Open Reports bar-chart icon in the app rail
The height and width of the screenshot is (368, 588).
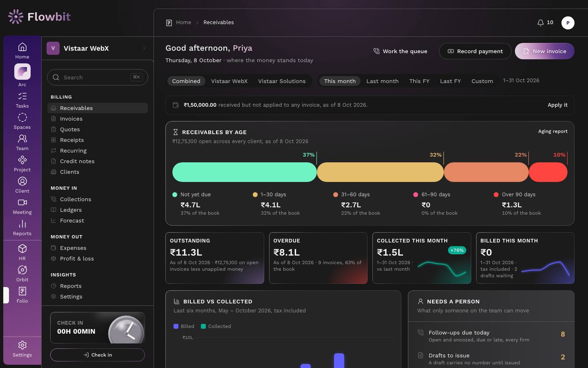[x=22, y=228]
